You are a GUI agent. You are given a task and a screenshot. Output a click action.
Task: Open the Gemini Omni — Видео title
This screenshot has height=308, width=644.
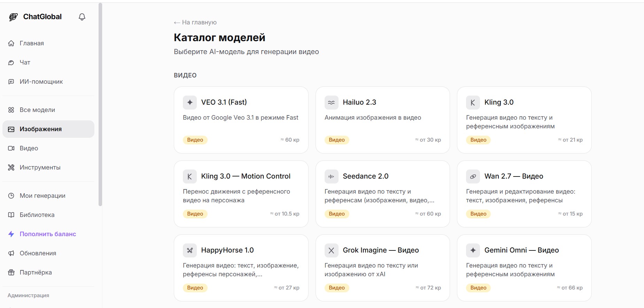[522, 250]
